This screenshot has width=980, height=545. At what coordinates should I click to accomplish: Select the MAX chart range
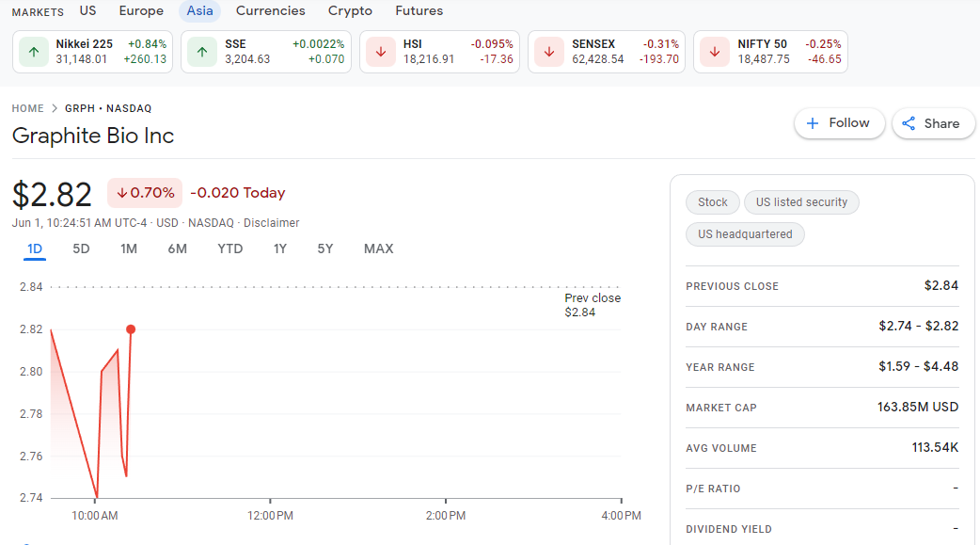pyautogui.click(x=379, y=249)
